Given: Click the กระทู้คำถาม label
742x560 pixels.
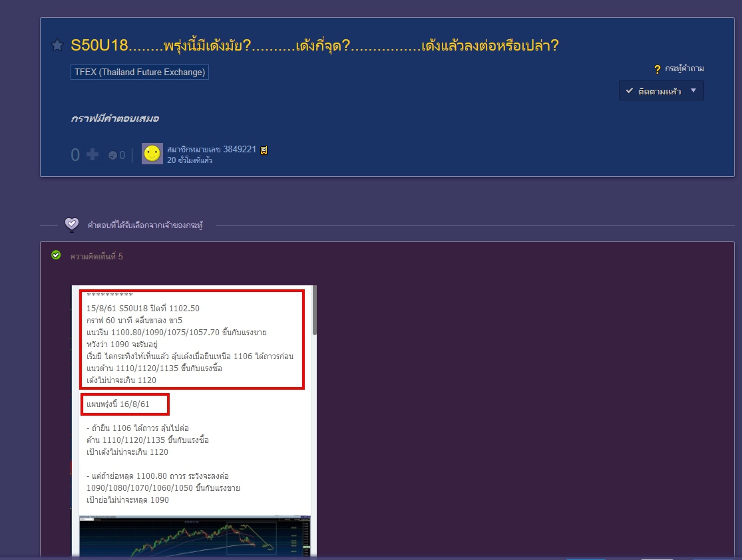Looking at the screenshot, I should pos(684,69).
